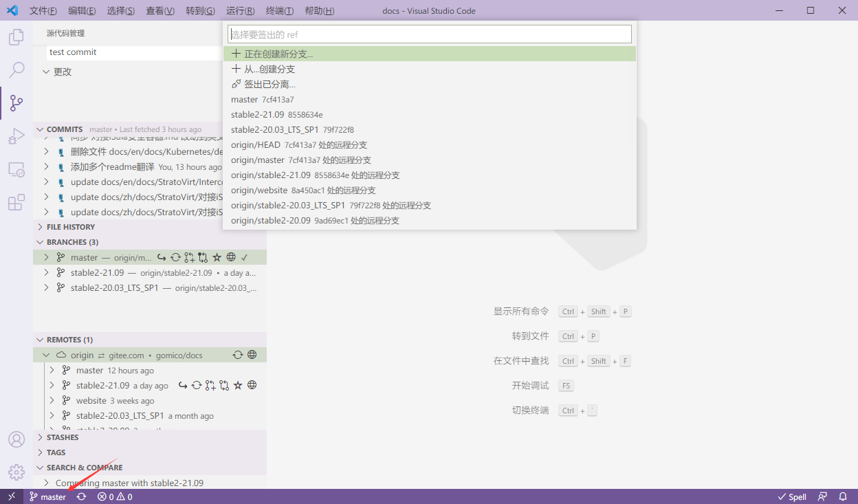The image size is (858, 504).
Task: Expand the stable2-20.03_LTS_SP1 local branch
Action: click(x=46, y=287)
